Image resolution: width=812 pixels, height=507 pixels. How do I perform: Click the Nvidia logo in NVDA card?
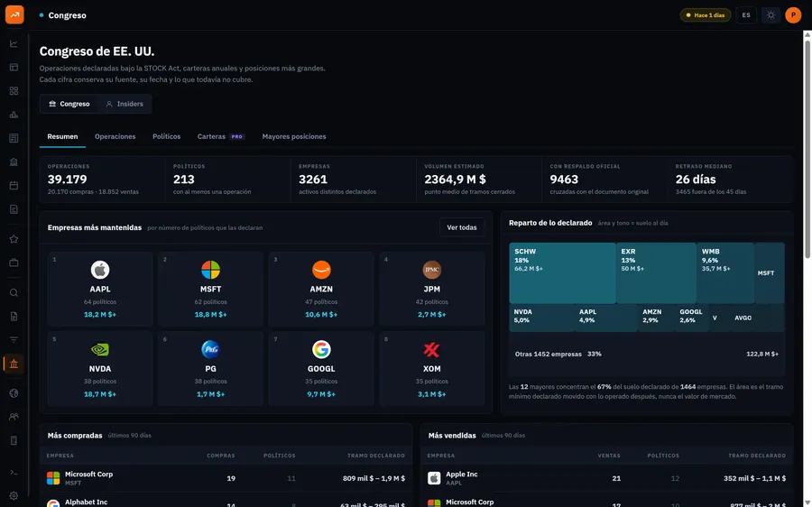100,349
